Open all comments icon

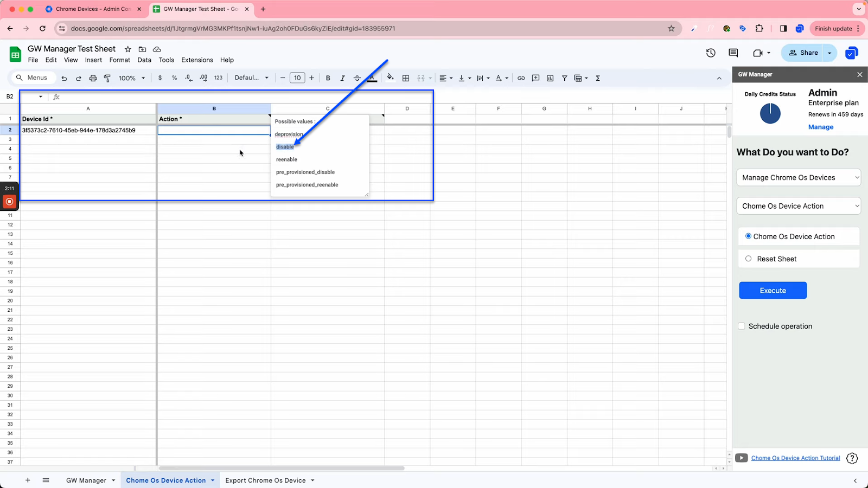[x=733, y=53]
